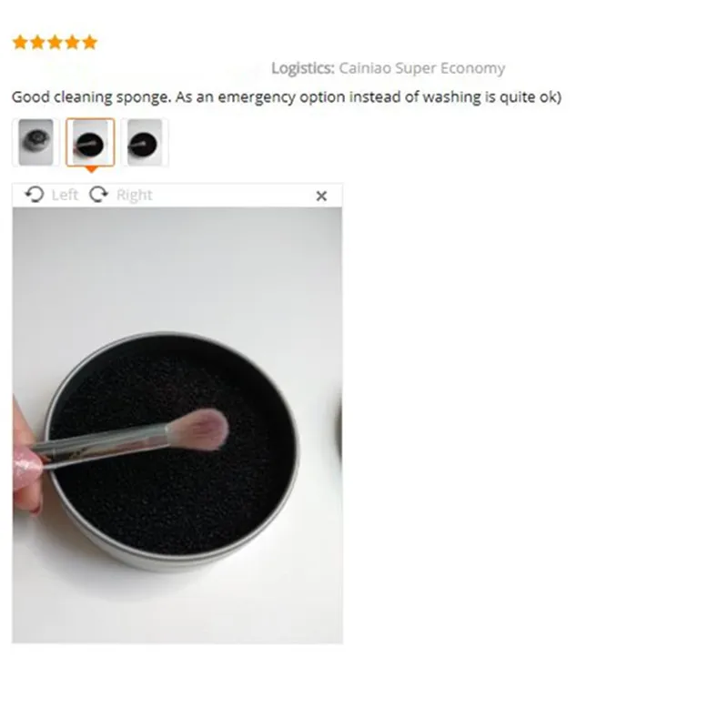Viewport: 728px width, 728px height.
Task: Select the 'Right' rotation label
Action: point(134,195)
